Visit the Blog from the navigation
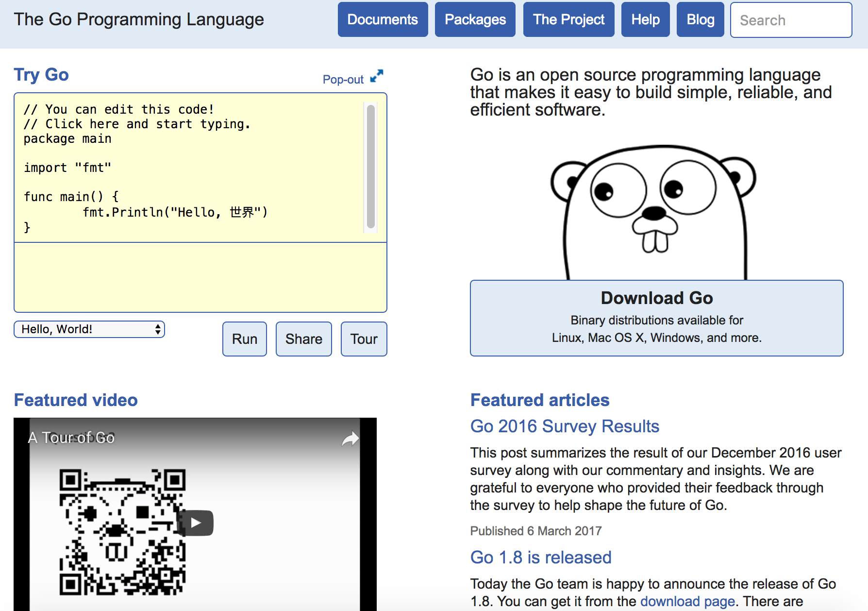The height and width of the screenshot is (611, 868). point(700,19)
